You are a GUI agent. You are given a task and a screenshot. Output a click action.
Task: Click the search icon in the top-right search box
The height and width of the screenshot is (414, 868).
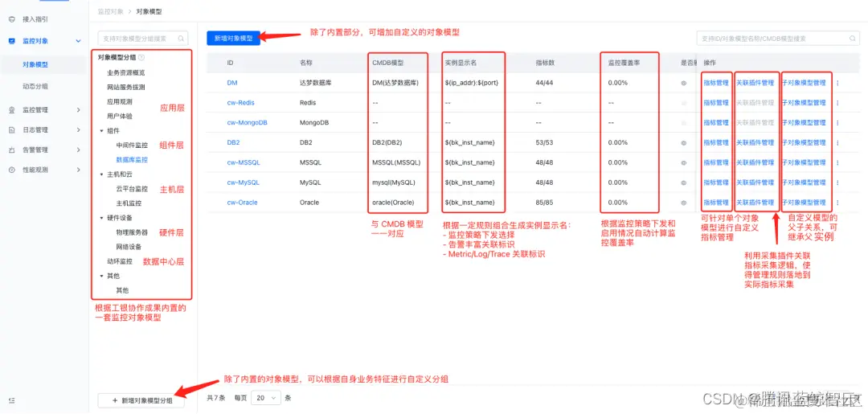click(853, 39)
